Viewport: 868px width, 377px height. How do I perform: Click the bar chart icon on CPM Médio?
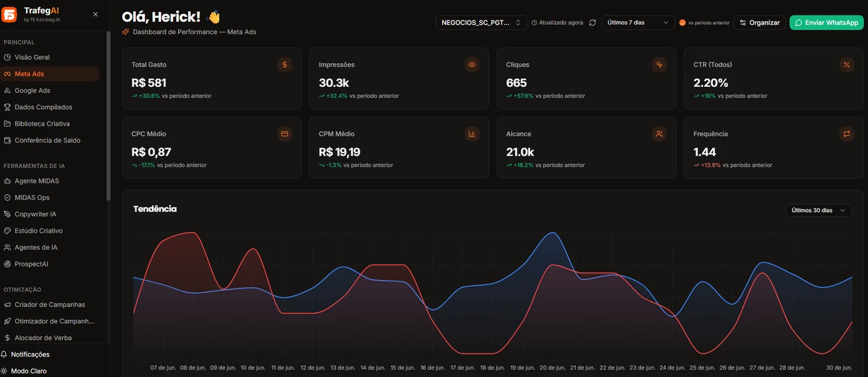pyautogui.click(x=472, y=134)
